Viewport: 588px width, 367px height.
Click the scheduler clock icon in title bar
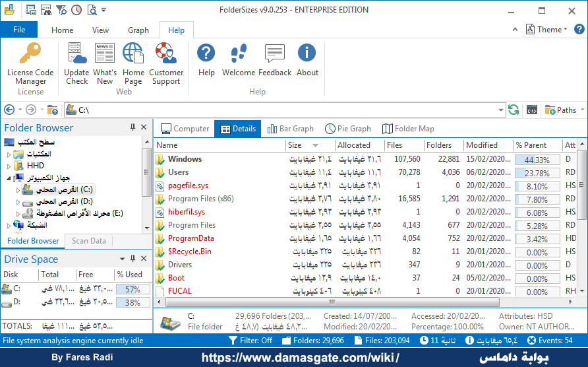[x=76, y=10]
